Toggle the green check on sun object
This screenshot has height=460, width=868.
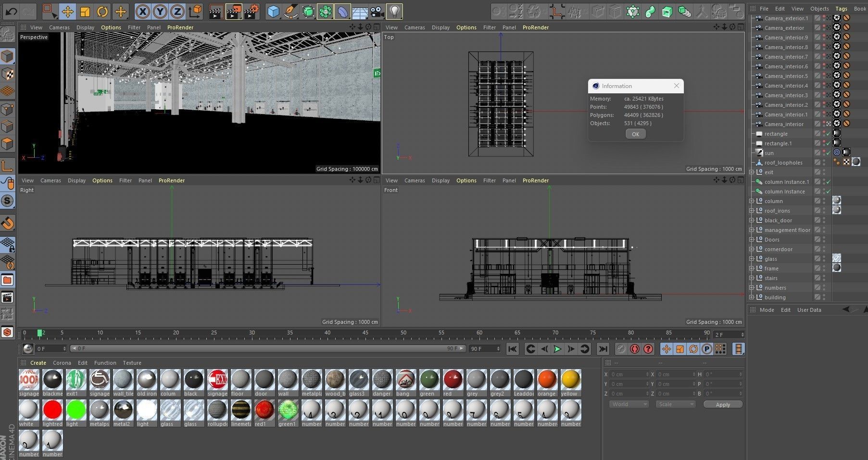(829, 153)
